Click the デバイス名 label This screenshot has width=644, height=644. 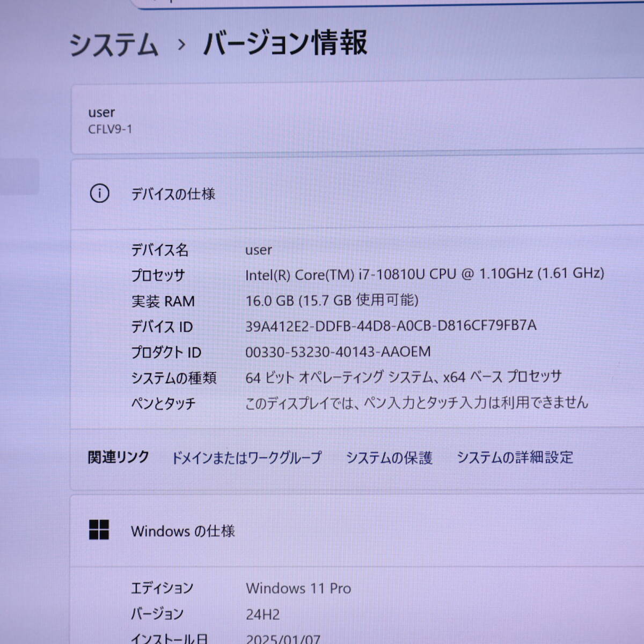(x=160, y=250)
